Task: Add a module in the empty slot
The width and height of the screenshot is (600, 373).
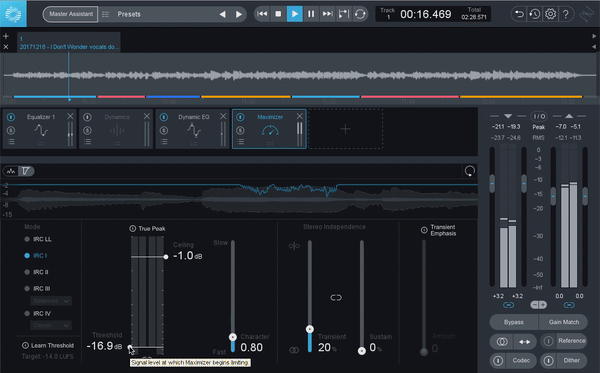Action: [346, 129]
